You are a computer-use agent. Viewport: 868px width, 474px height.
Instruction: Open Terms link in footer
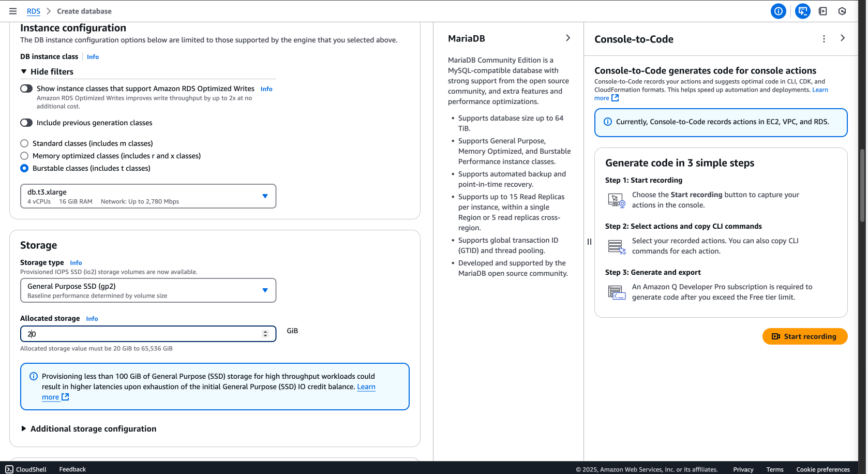click(x=775, y=469)
